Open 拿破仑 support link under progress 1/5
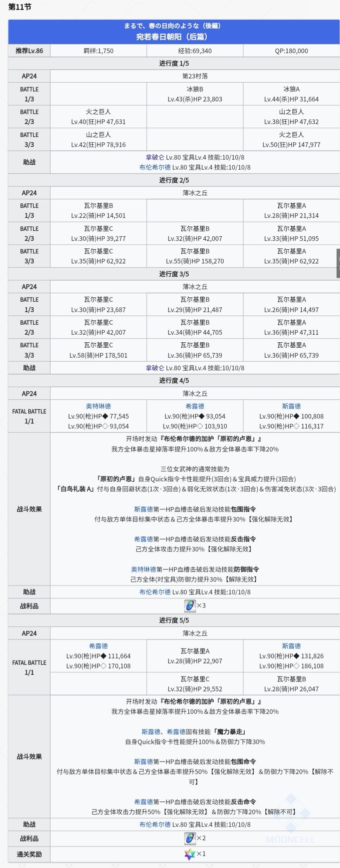Image resolution: width=340 pixels, height=868 pixels. [x=155, y=157]
